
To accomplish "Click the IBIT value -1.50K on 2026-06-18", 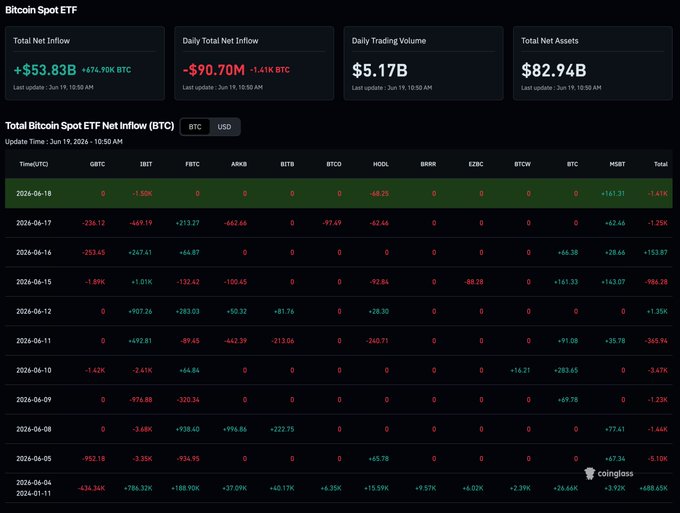I will pyautogui.click(x=142, y=193).
